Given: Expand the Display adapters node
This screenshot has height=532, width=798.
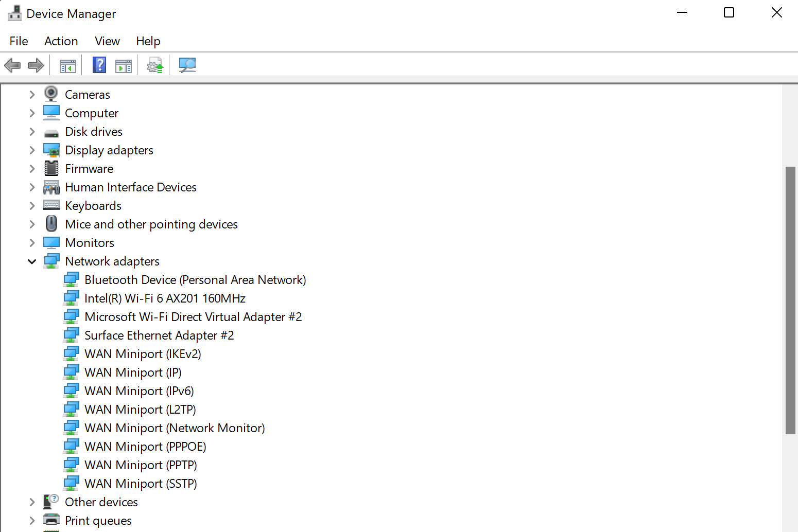Looking at the screenshot, I should 32,150.
